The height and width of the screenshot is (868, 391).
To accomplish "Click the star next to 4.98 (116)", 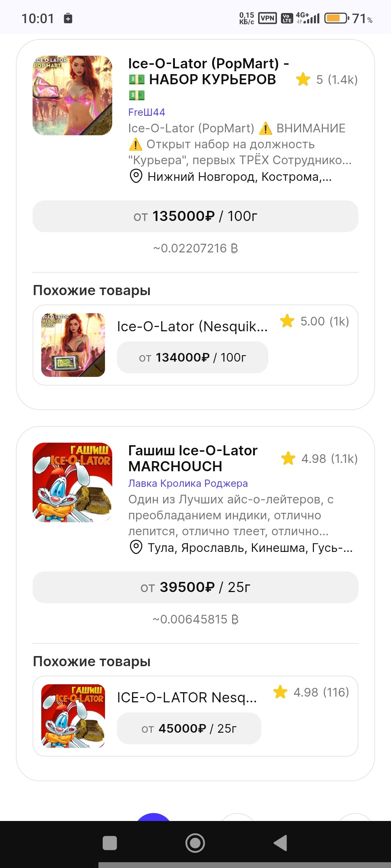I will (x=280, y=692).
